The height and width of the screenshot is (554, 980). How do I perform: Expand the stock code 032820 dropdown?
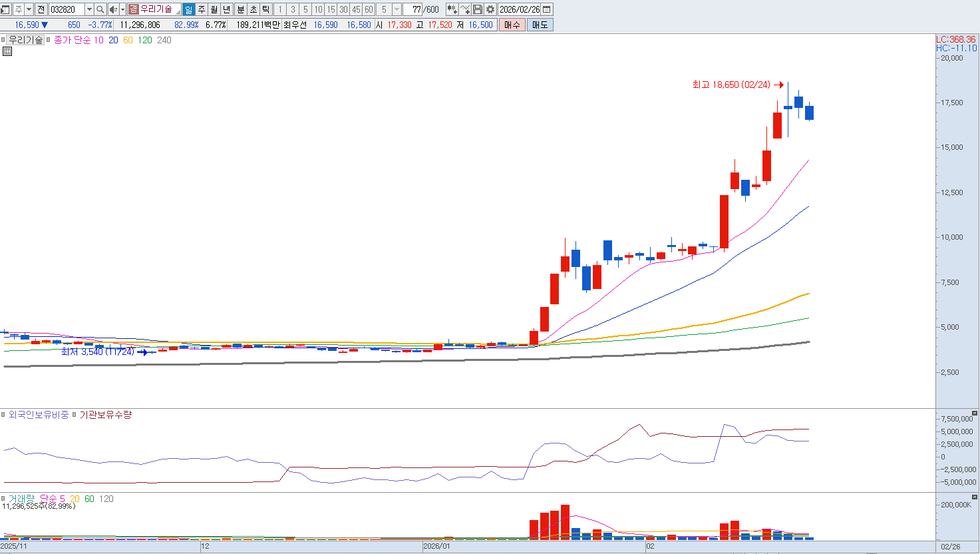pyautogui.click(x=89, y=9)
